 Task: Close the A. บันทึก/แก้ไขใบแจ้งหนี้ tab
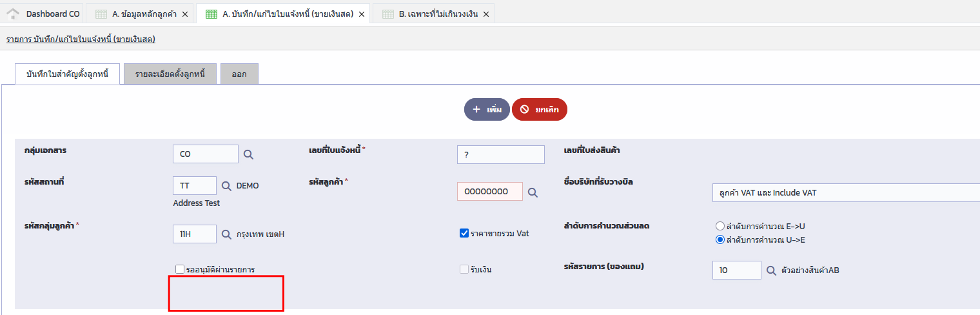pos(361,14)
